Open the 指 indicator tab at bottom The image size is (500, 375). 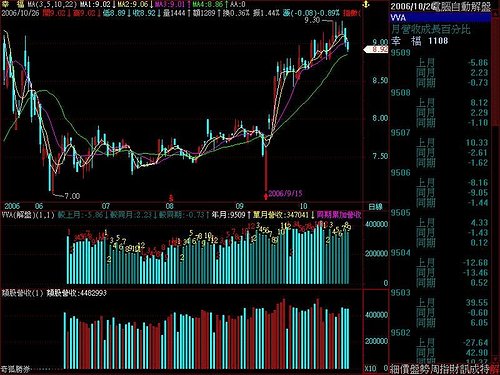click(445, 369)
